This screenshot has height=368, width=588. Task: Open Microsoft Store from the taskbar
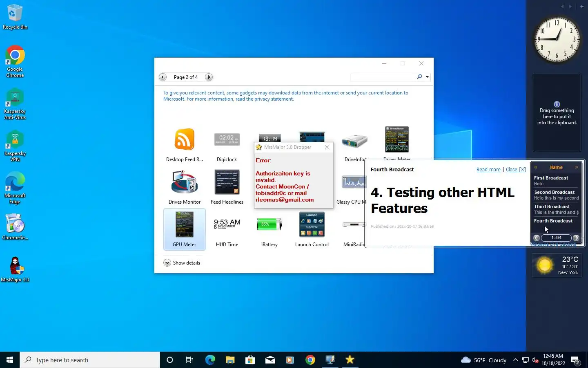click(x=250, y=360)
